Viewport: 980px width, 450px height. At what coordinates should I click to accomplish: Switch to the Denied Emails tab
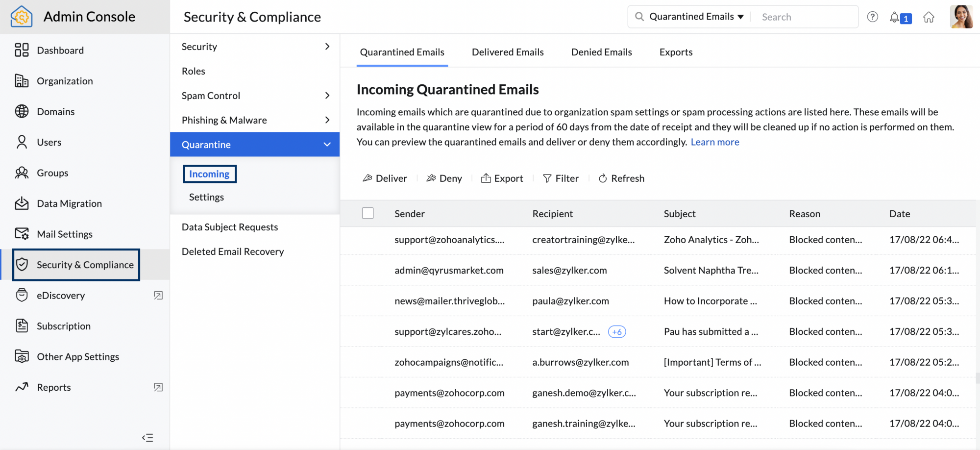point(601,52)
